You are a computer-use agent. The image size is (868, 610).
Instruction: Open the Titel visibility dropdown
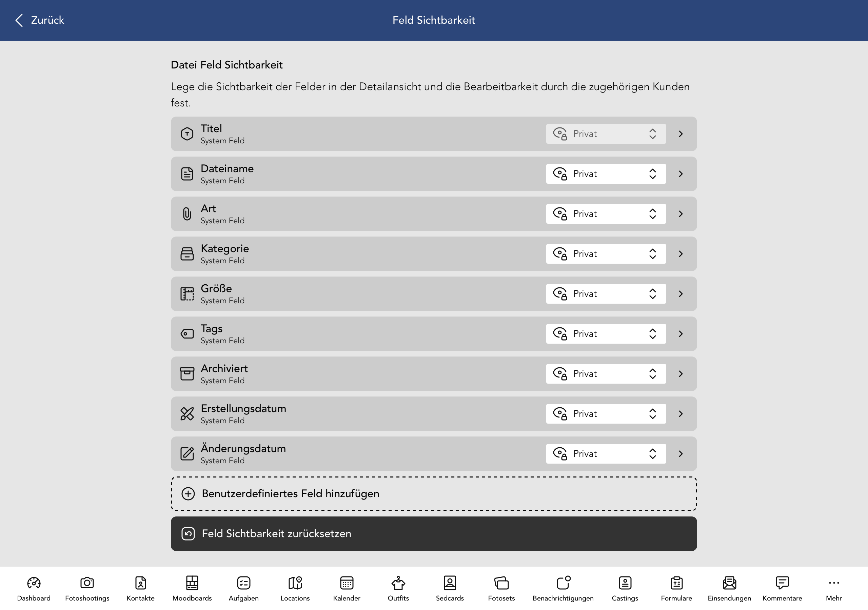tap(606, 134)
